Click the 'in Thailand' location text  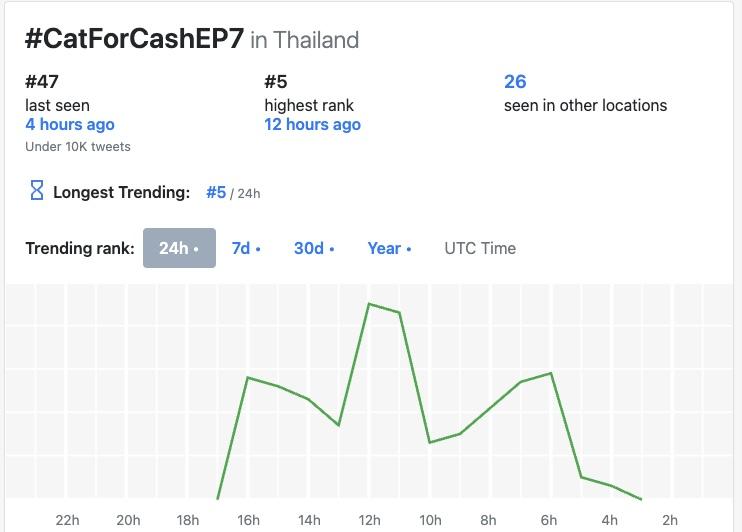tap(305, 40)
